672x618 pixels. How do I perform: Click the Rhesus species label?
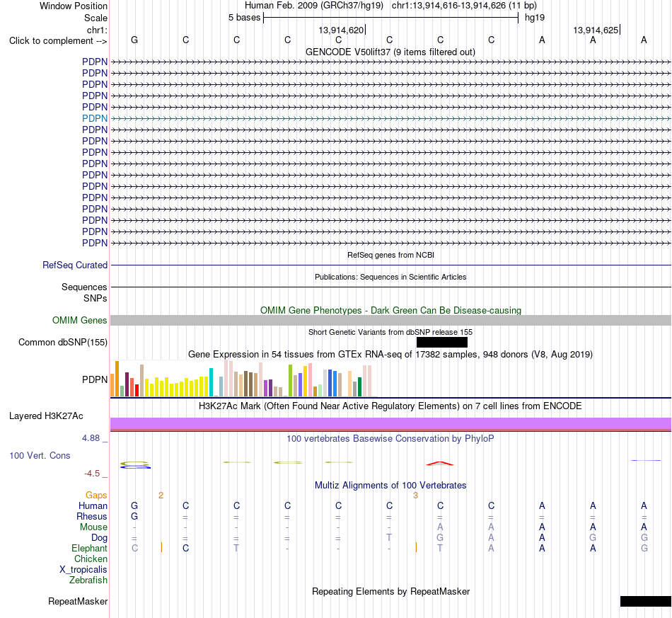coord(92,516)
